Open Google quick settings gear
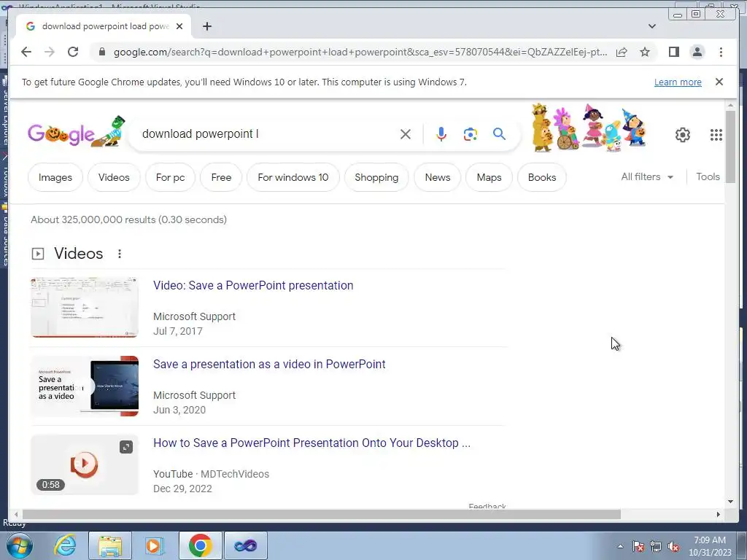Viewport: 747px width, 560px height. click(683, 135)
